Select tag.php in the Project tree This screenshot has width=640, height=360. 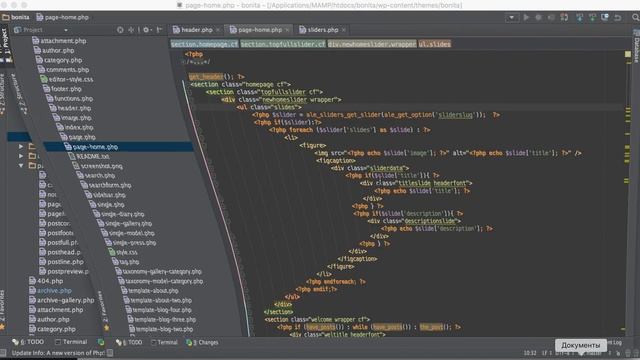(126, 262)
